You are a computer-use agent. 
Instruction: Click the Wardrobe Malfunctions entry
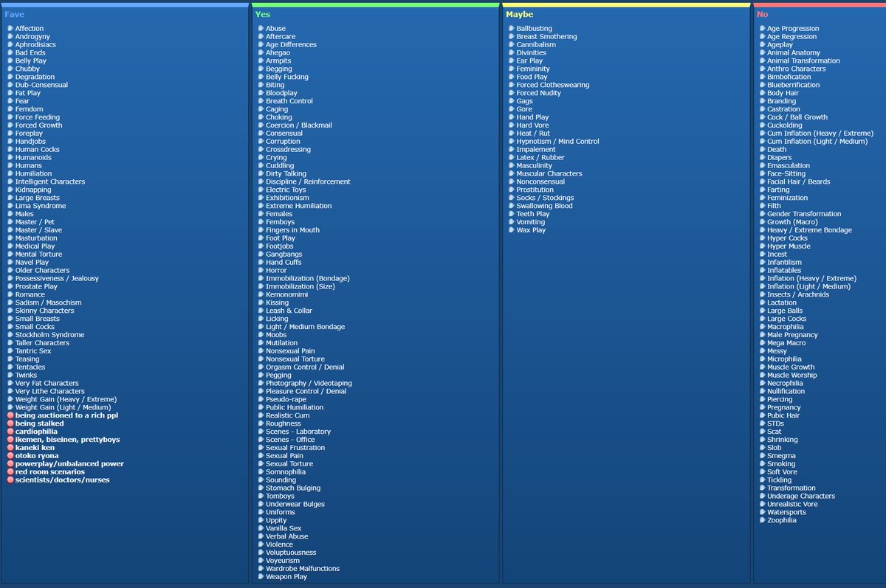tap(303, 569)
